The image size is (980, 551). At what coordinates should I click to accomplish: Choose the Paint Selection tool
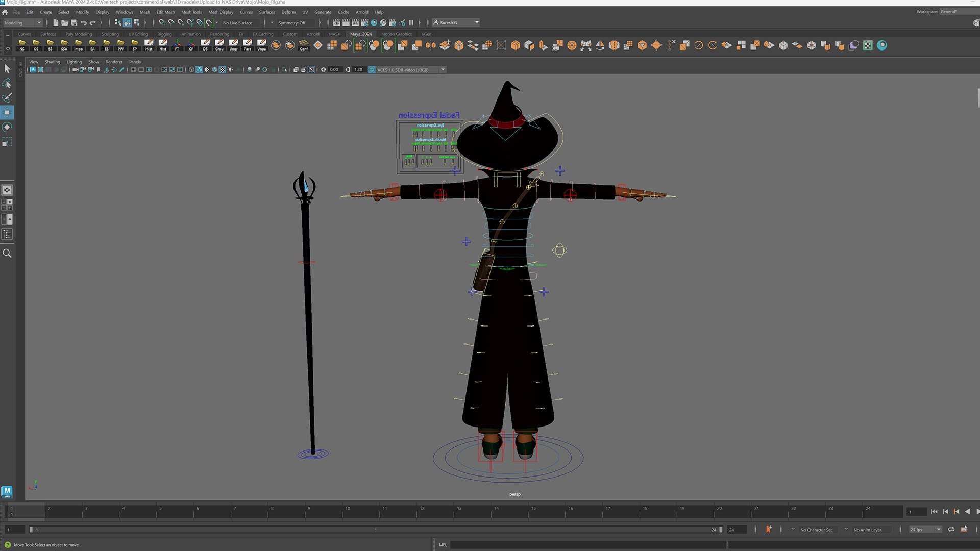7,97
